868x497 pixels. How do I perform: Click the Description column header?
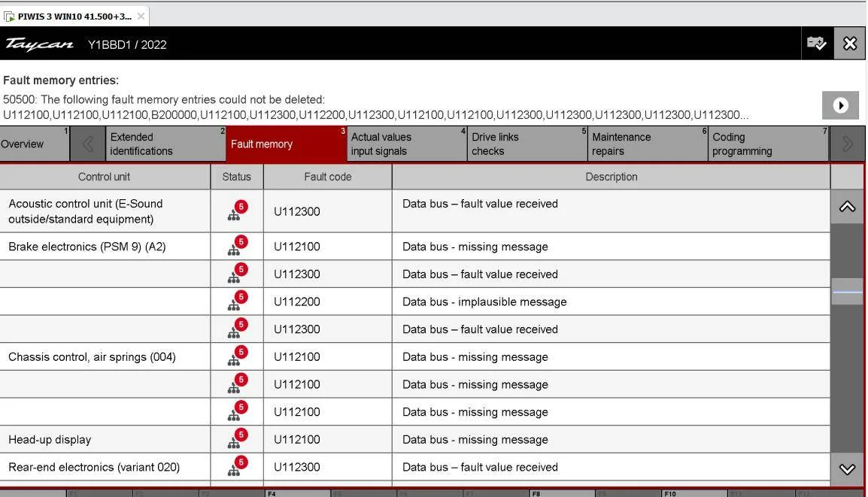click(x=612, y=177)
